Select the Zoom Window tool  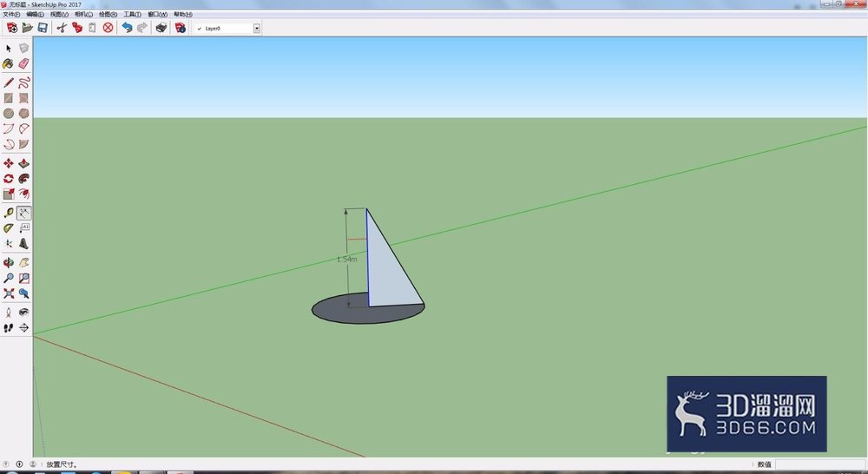(x=23, y=278)
